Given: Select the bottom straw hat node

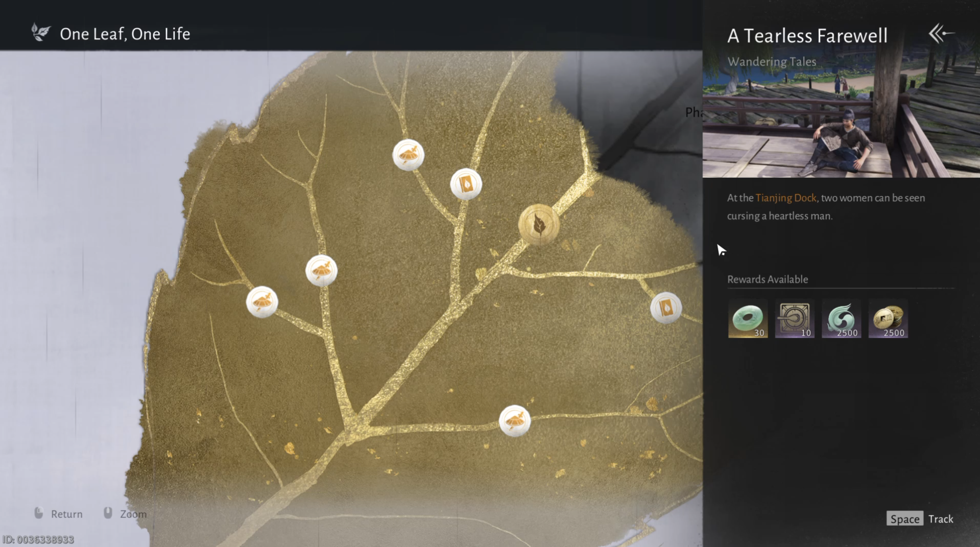Looking at the screenshot, I should (x=514, y=421).
